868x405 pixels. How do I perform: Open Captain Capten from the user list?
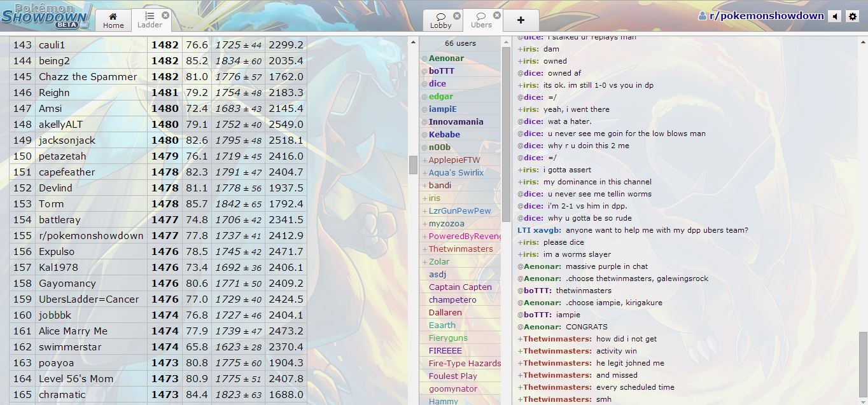(460, 287)
